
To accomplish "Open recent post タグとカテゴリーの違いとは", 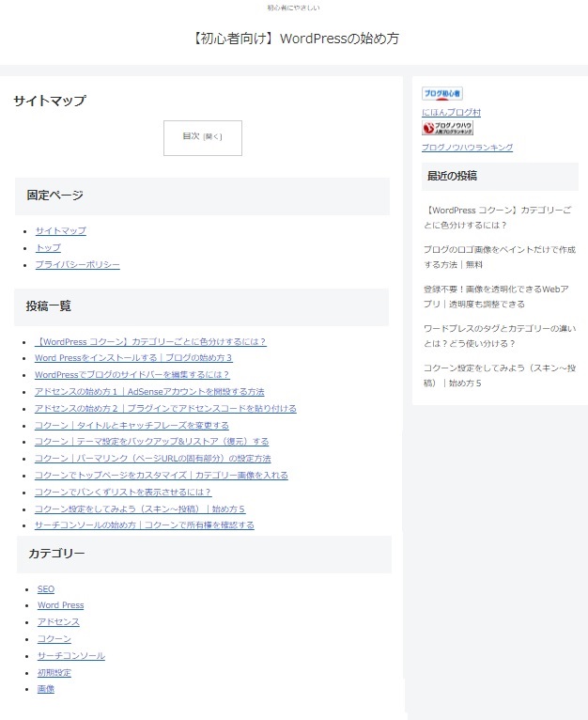I will click(500, 337).
